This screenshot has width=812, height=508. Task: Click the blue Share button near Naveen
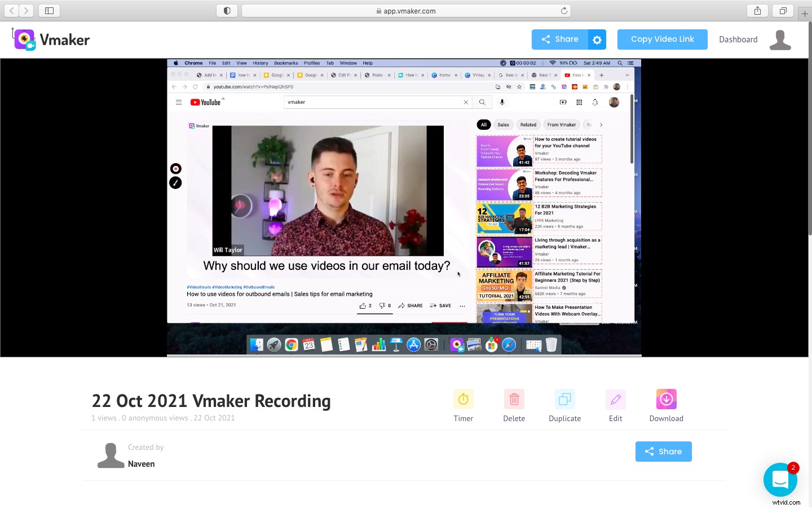point(663,451)
